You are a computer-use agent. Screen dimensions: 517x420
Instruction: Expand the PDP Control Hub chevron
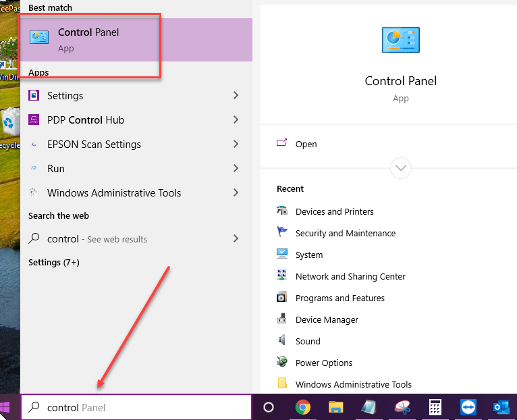click(x=236, y=120)
